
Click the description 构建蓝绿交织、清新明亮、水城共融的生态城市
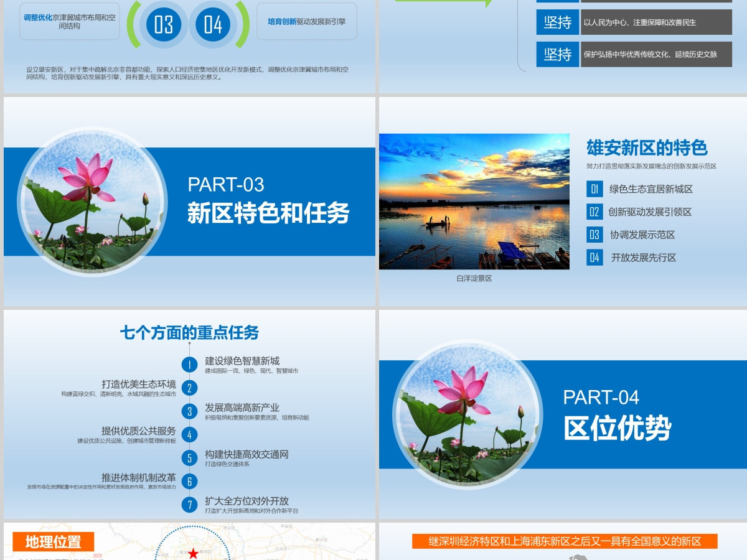(118, 394)
